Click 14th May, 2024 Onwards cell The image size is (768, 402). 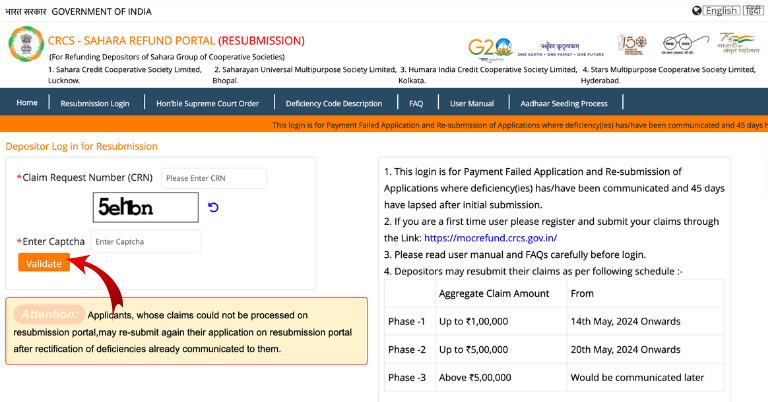(646, 321)
